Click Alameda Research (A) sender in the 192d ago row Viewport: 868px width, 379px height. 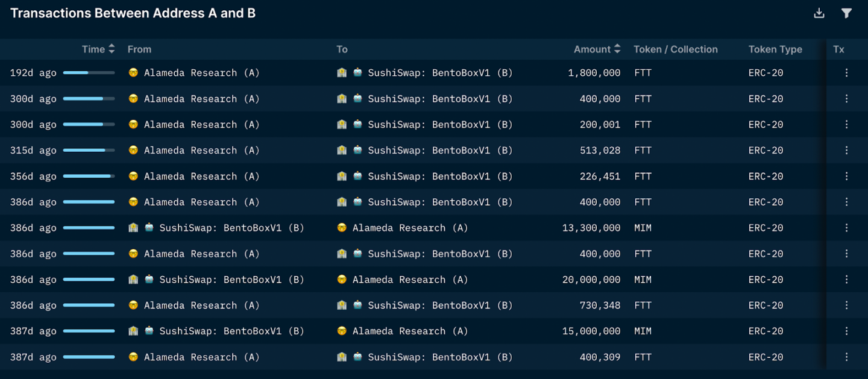click(x=201, y=73)
